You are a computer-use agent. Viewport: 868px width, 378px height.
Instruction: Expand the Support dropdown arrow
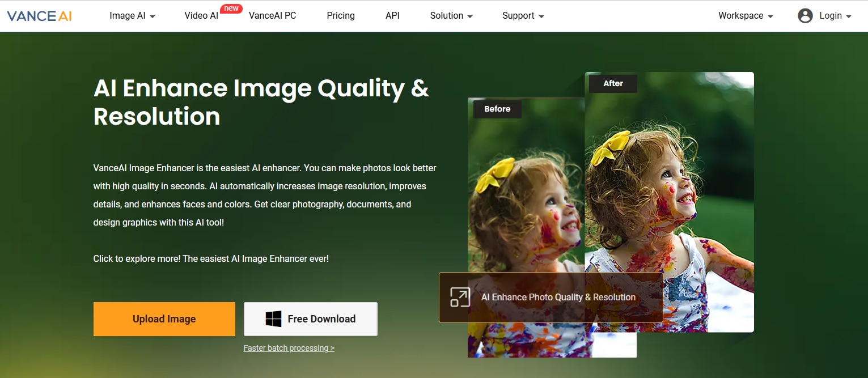[541, 16]
